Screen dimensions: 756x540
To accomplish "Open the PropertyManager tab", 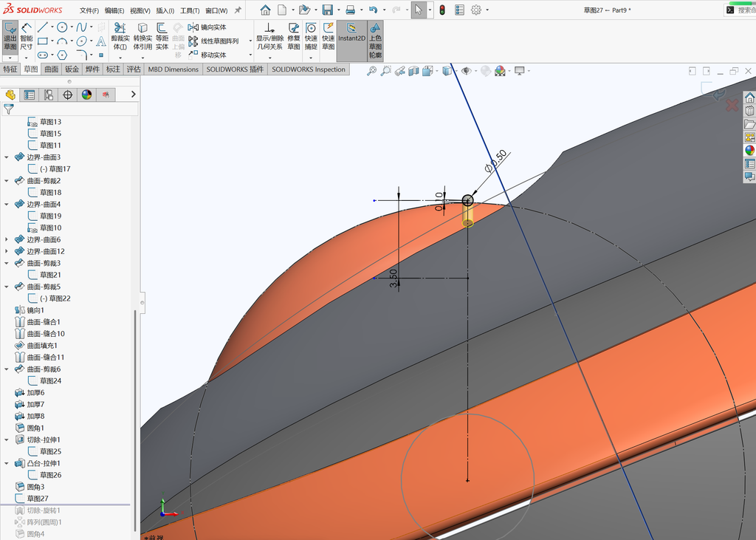I will pyautogui.click(x=30, y=95).
